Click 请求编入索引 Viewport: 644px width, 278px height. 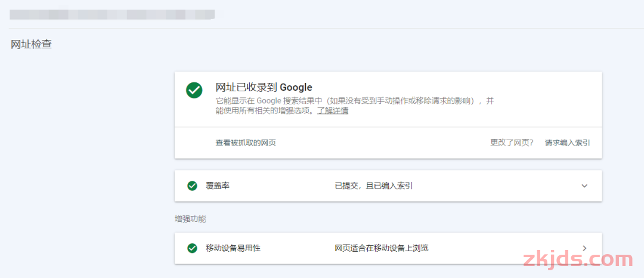click(567, 143)
